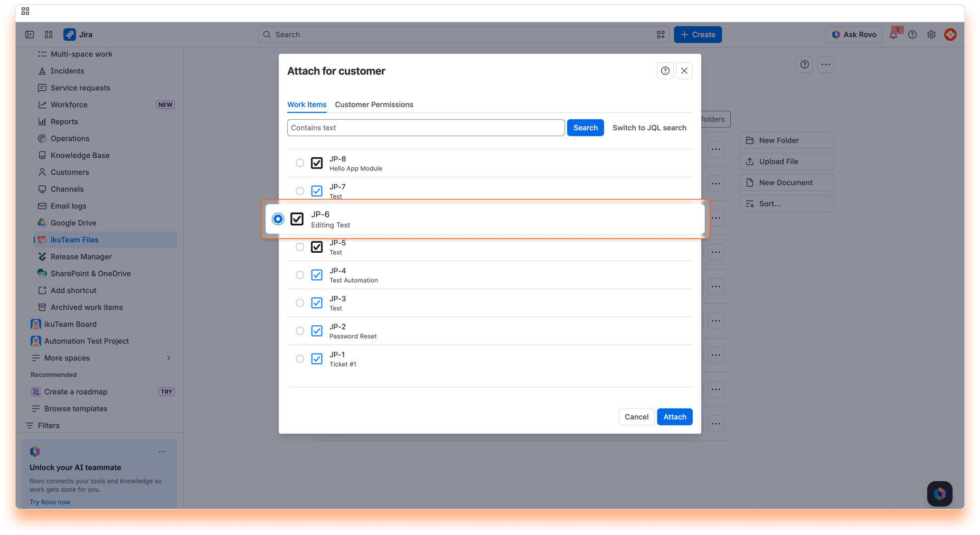Viewport: 980px width, 535px height.
Task: Open the notifications bell
Action: (893, 35)
